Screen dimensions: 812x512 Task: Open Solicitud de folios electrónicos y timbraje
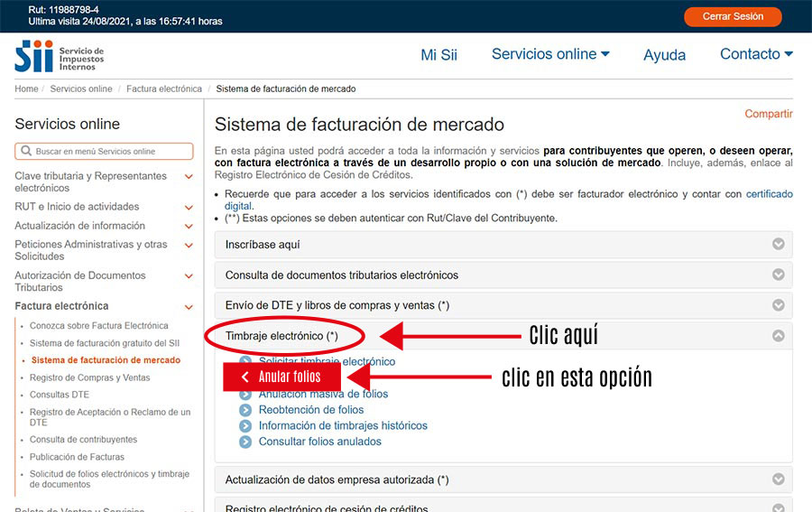pos(109,479)
